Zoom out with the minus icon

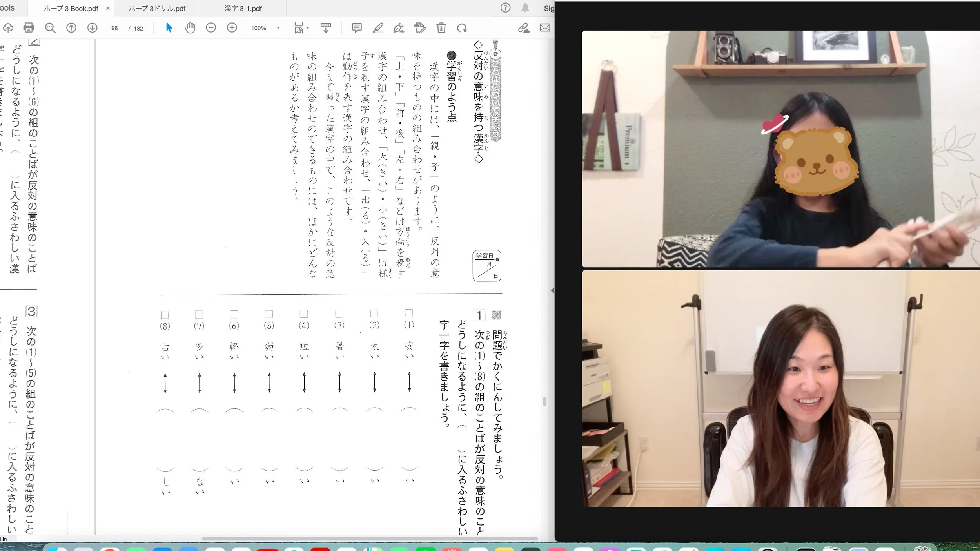(x=211, y=28)
